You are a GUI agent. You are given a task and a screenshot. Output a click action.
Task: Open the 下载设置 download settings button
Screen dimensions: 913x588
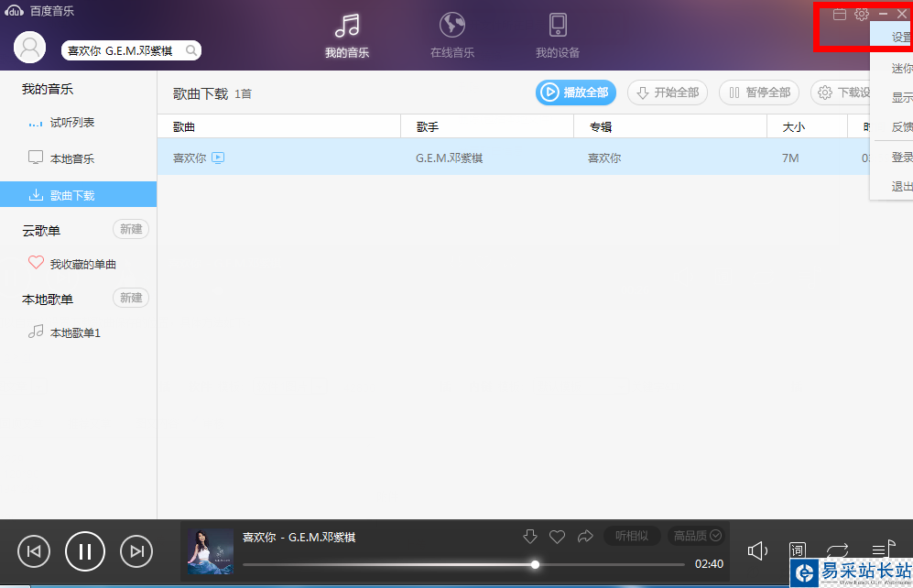point(841,93)
